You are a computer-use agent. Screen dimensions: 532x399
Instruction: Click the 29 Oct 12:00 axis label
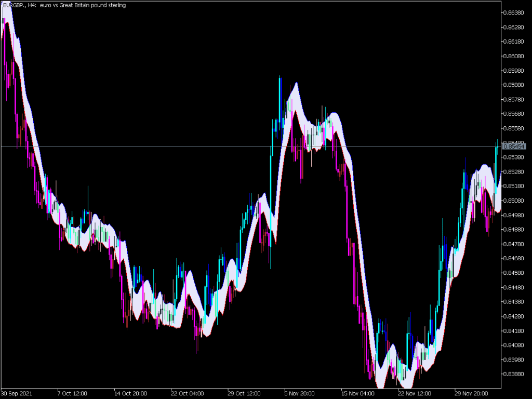(x=243, y=393)
